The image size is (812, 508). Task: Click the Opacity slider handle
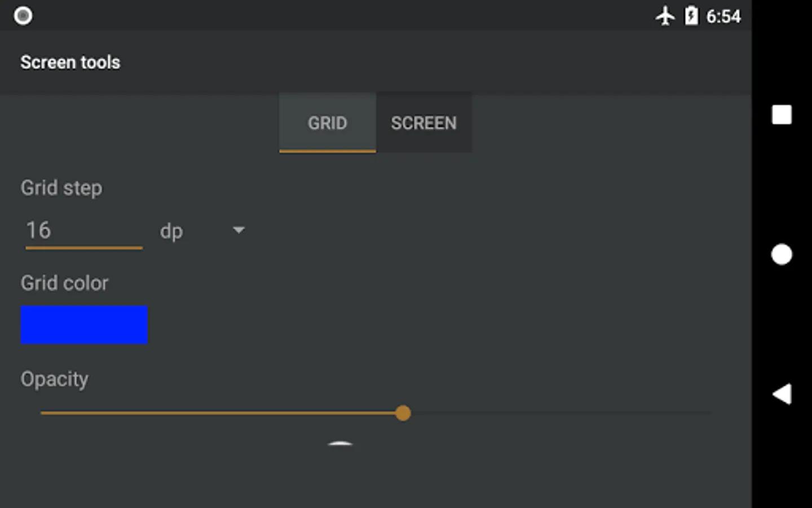(x=403, y=413)
